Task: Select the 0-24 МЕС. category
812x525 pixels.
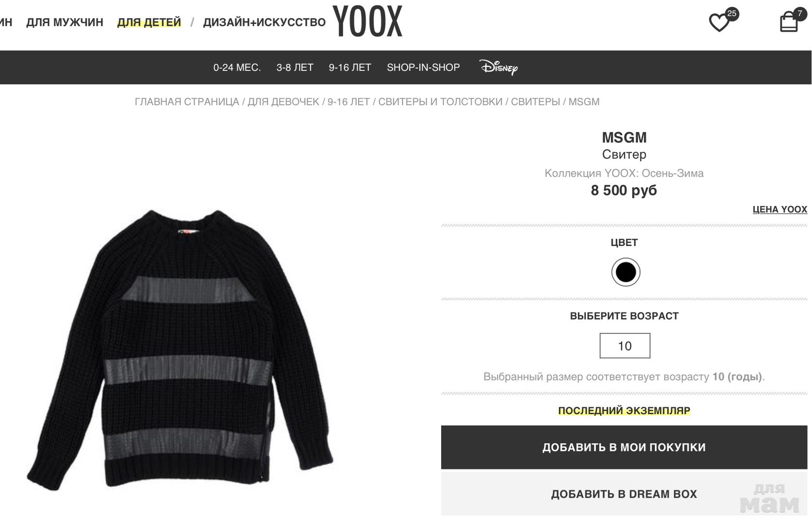Action: click(237, 68)
